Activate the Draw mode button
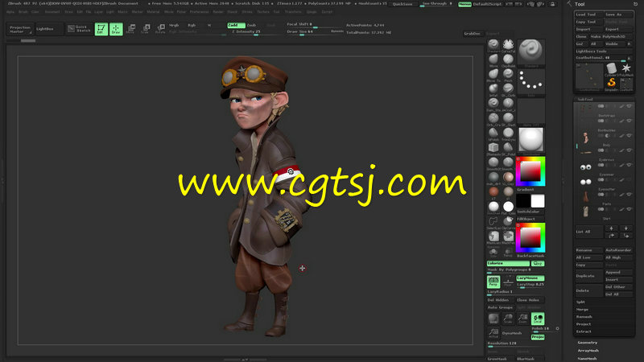644x362 pixels. click(116, 29)
